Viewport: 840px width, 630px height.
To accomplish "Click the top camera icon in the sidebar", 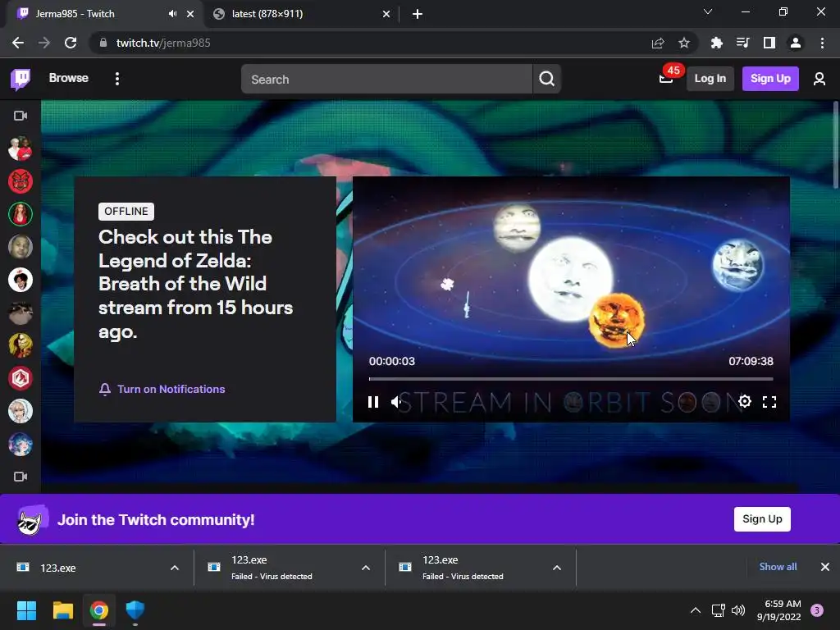I will [21, 116].
